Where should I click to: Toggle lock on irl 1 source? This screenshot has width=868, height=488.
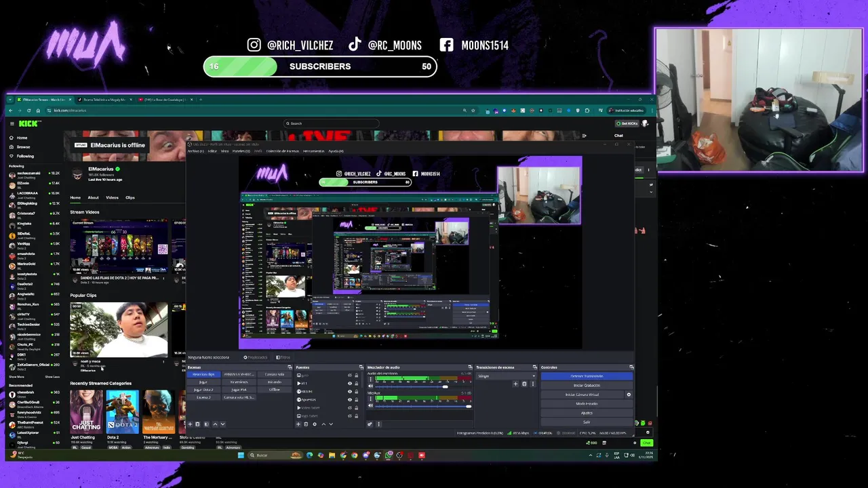click(x=356, y=383)
